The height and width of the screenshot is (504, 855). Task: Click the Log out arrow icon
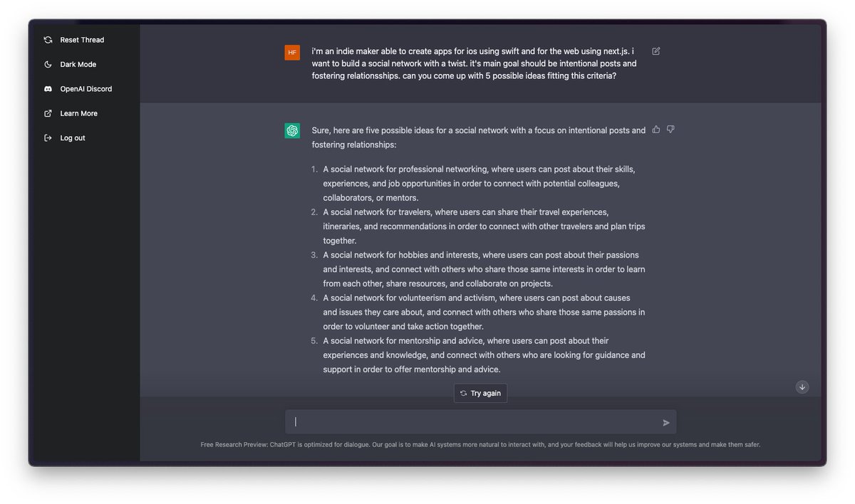coord(48,138)
